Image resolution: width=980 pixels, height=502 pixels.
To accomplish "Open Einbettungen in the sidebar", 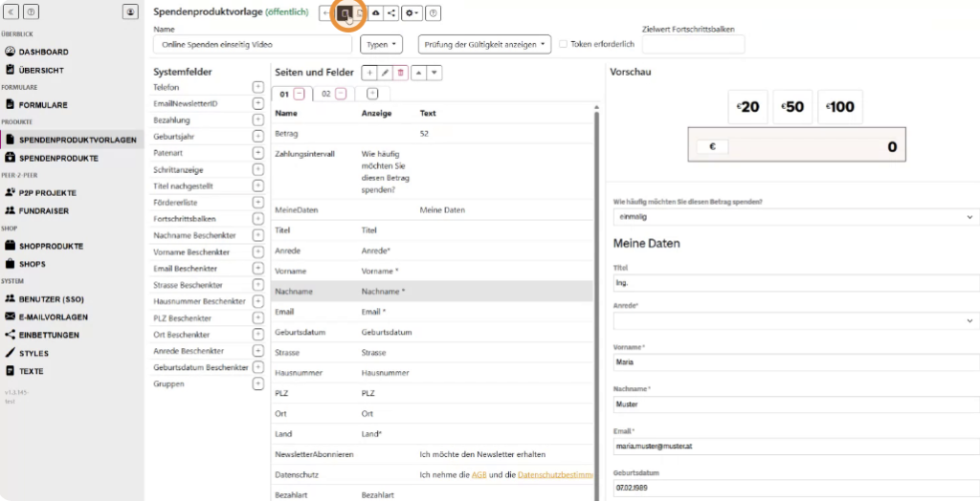I will pyautogui.click(x=49, y=335).
